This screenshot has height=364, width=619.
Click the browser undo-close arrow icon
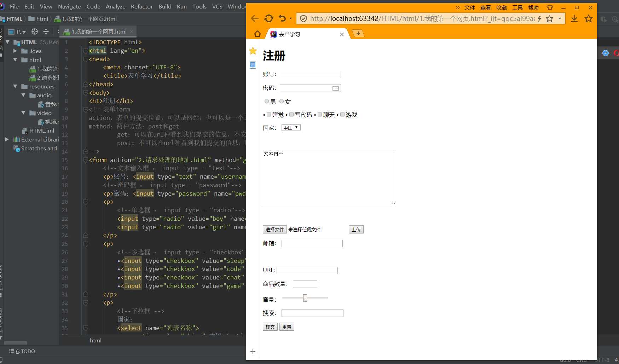[282, 18]
